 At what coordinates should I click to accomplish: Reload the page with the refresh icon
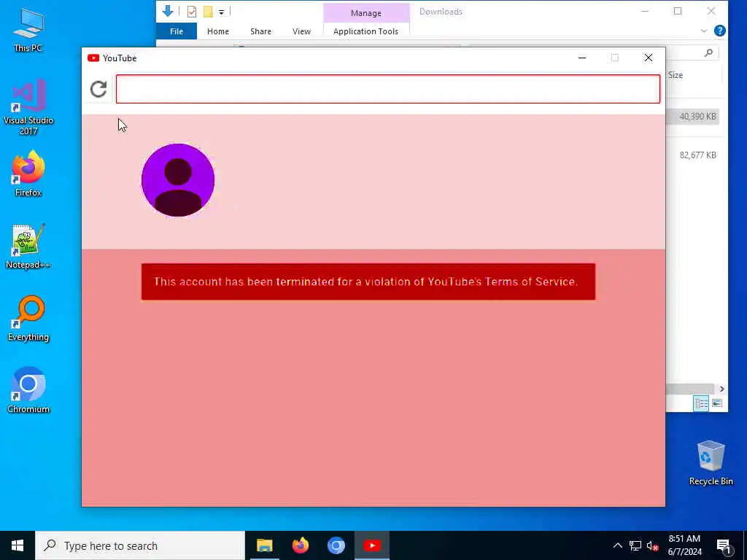pyautogui.click(x=98, y=89)
